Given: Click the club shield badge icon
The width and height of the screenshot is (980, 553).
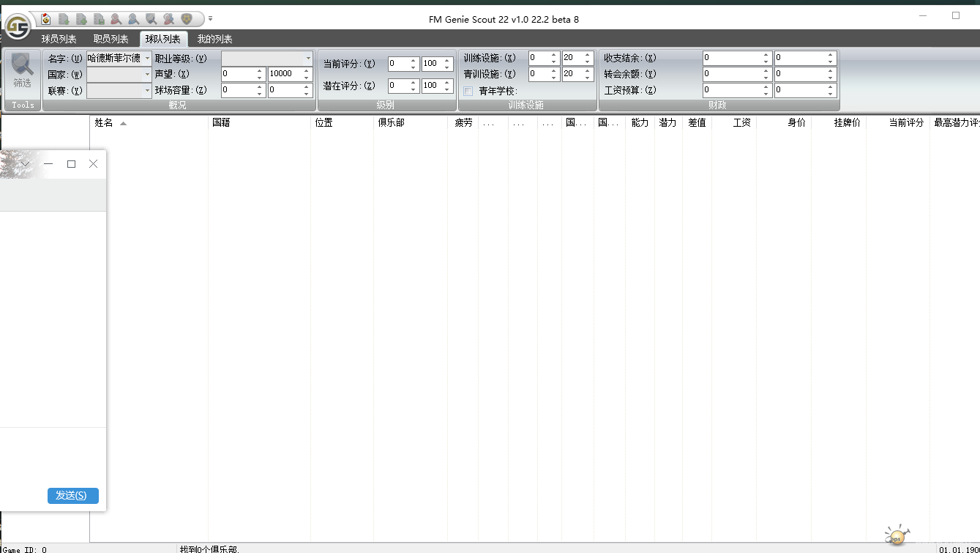Looking at the screenshot, I should [x=187, y=19].
